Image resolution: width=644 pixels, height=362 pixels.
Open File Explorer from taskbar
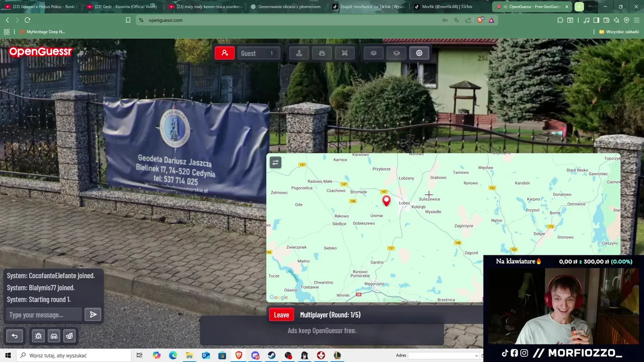click(189, 355)
